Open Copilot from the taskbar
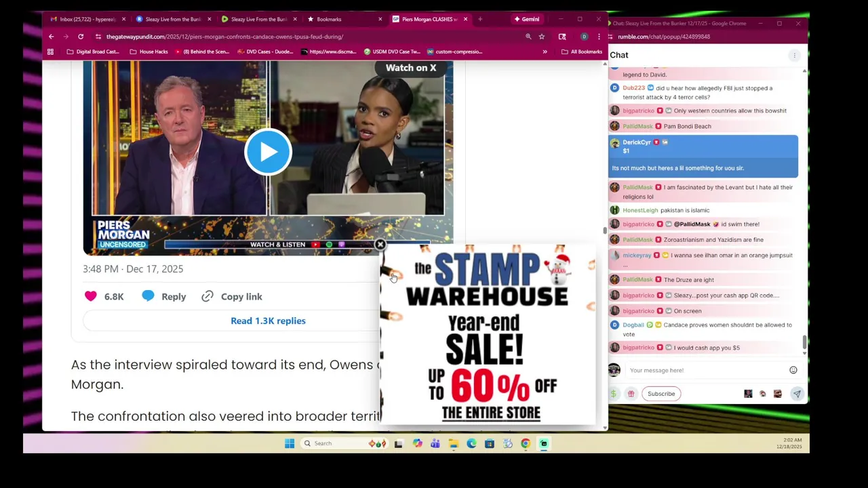868x488 pixels. pos(417,443)
